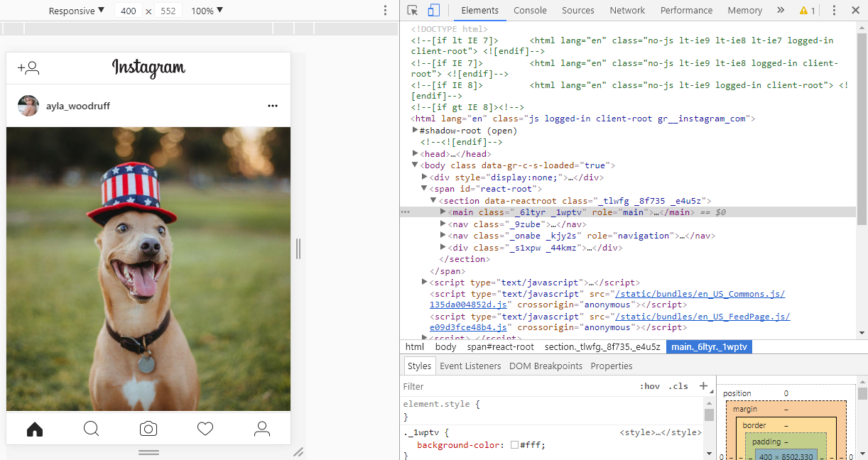This screenshot has width=868, height=460.
Task: Expand the display:none div node
Action: click(425, 177)
